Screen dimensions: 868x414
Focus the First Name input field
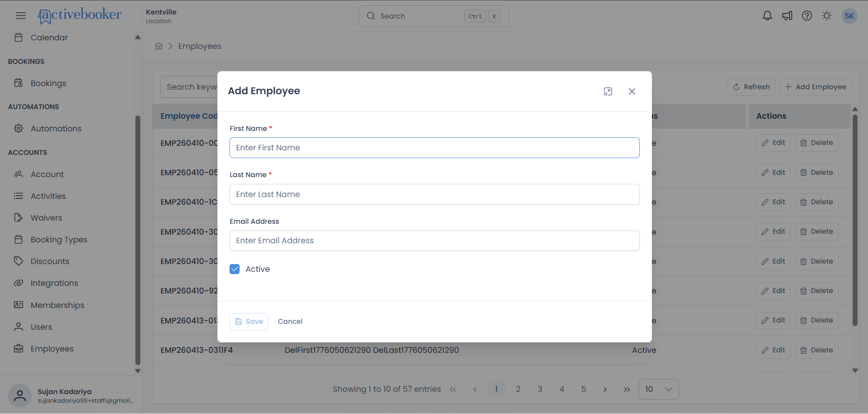[434, 148]
